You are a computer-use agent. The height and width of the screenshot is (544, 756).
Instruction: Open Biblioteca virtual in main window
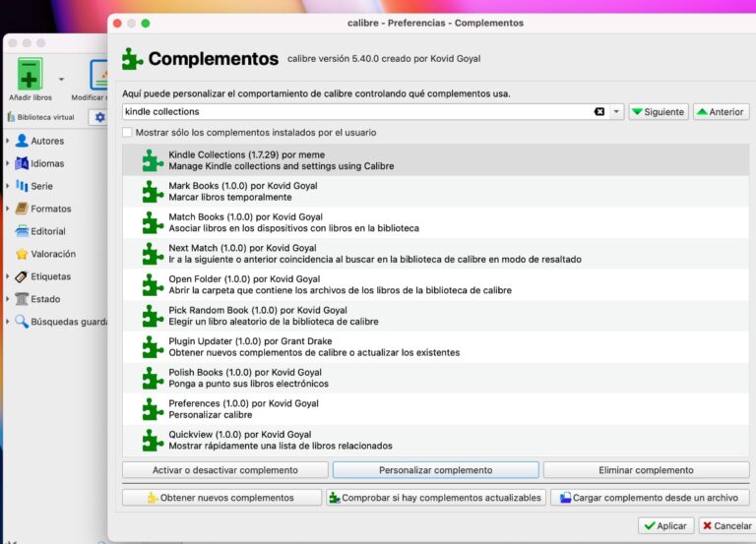pyautogui.click(x=41, y=117)
